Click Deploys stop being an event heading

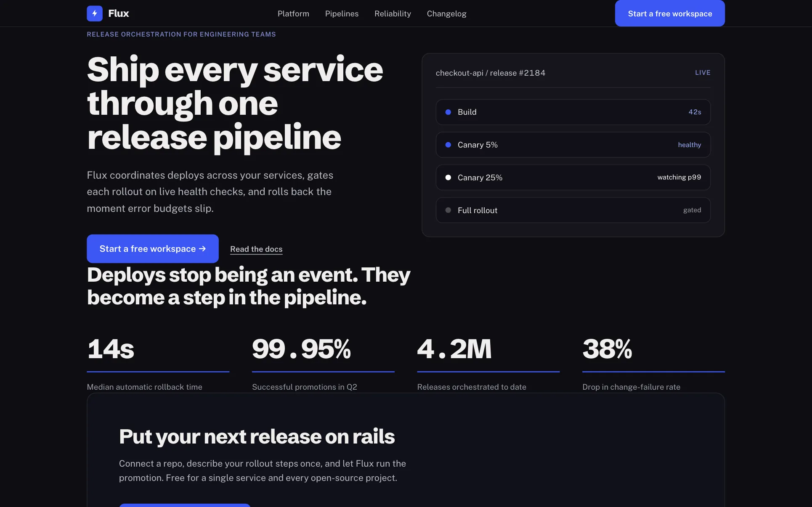pyautogui.click(x=249, y=286)
